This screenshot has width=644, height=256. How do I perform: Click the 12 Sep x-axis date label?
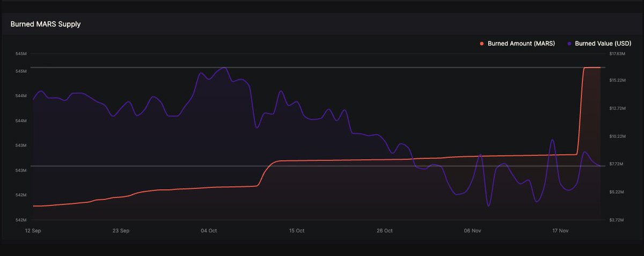pyautogui.click(x=33, y=231)
